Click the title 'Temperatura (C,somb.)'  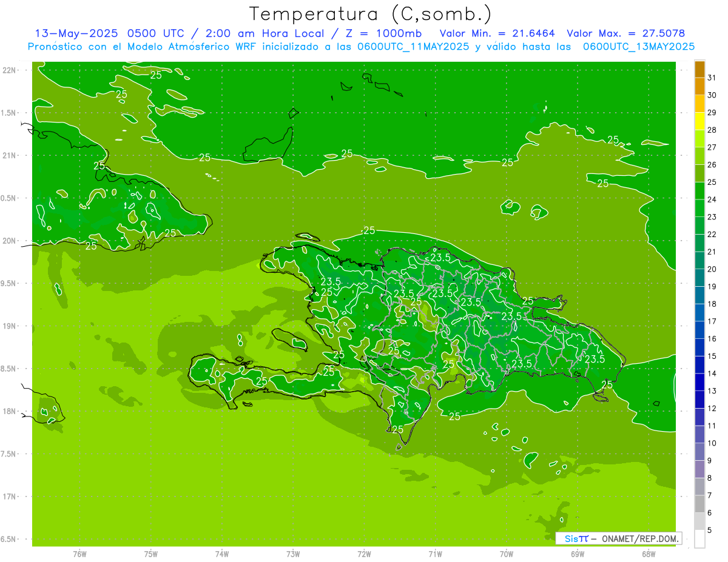point(371,14)
